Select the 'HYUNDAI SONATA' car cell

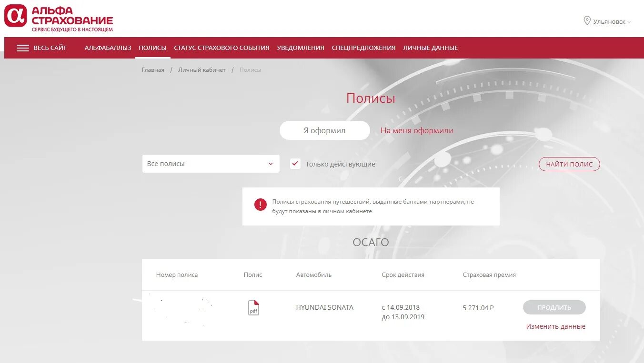pos(325,307)
